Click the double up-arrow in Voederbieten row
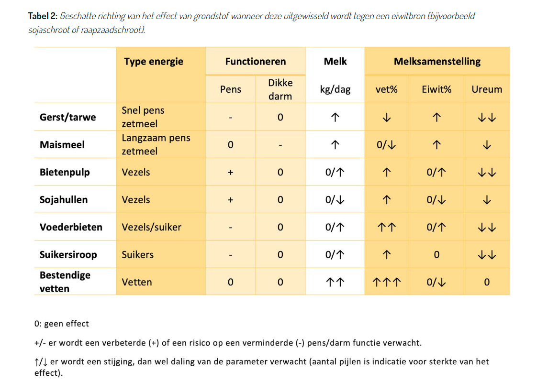This screenshot has height=392, width=548. [x=387, y=228]
